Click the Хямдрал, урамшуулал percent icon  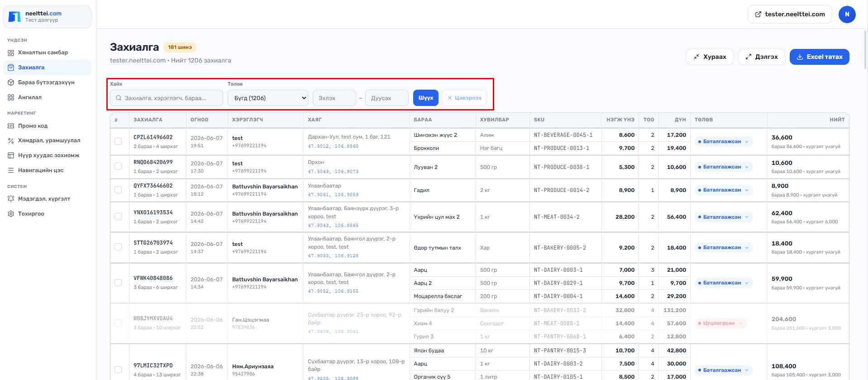[11, 140]
